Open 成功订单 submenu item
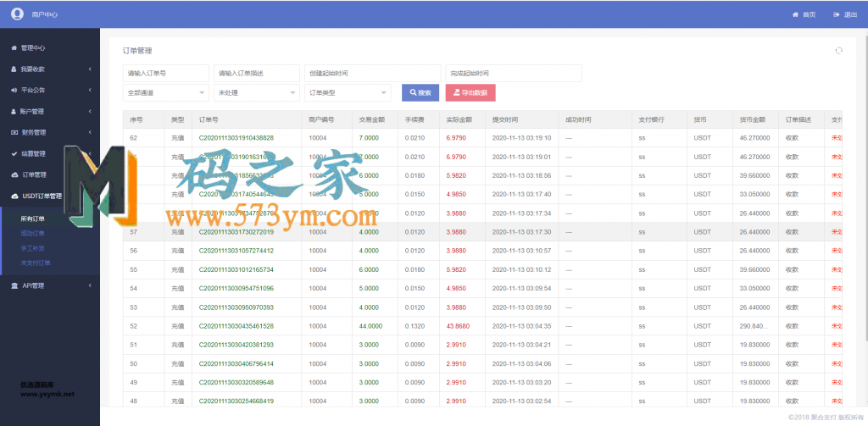 (33, 234)
